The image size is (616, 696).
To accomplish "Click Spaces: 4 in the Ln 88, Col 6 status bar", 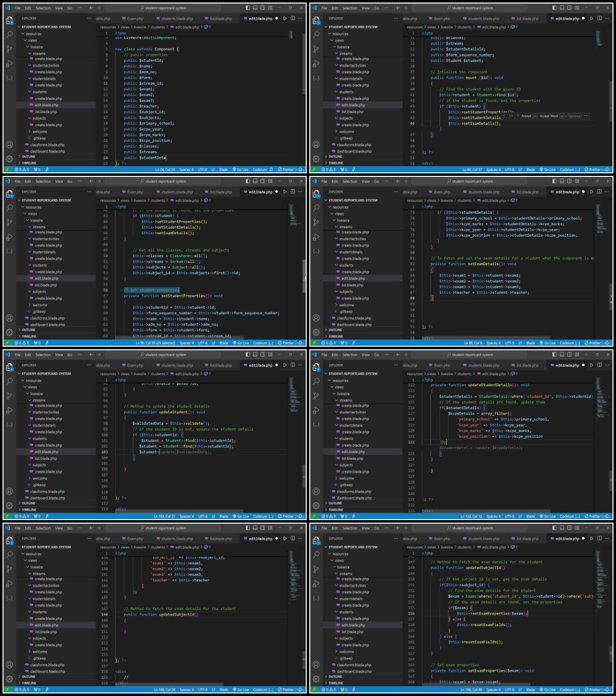I will [493, 343].
